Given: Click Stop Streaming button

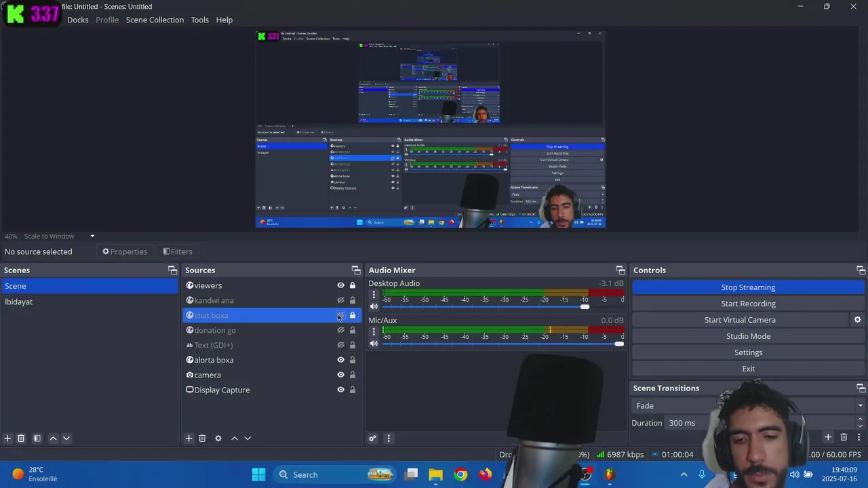Looking at the screenshot, I should [748, 287].
